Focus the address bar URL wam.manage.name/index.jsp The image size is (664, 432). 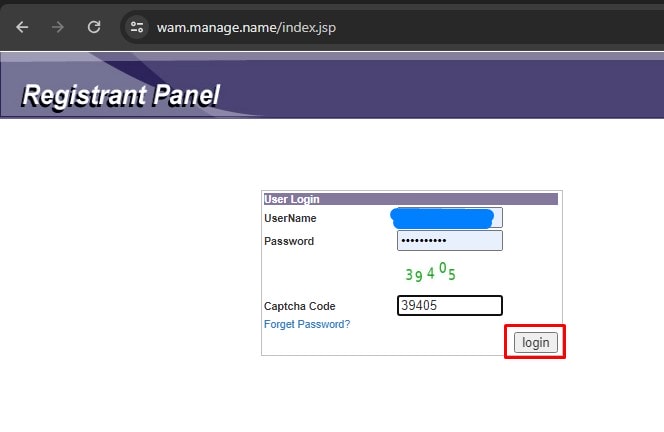pos(246,28)
